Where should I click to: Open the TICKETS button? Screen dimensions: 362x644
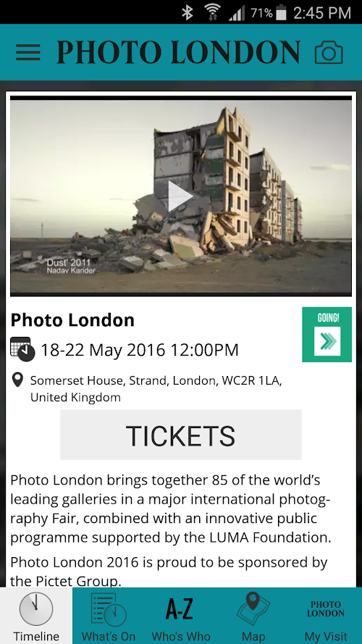(x=180, y=435)
